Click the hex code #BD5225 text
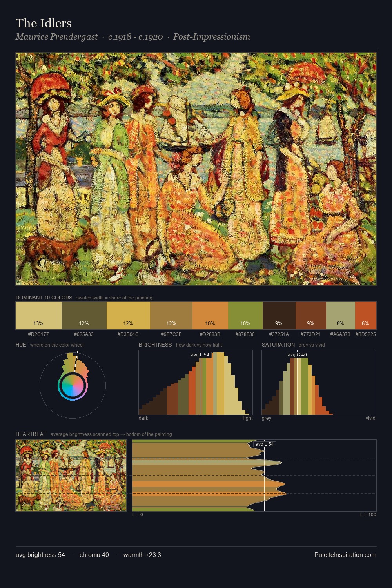The width and height of the screenshot is (392, 588). (x=366, y=334)
